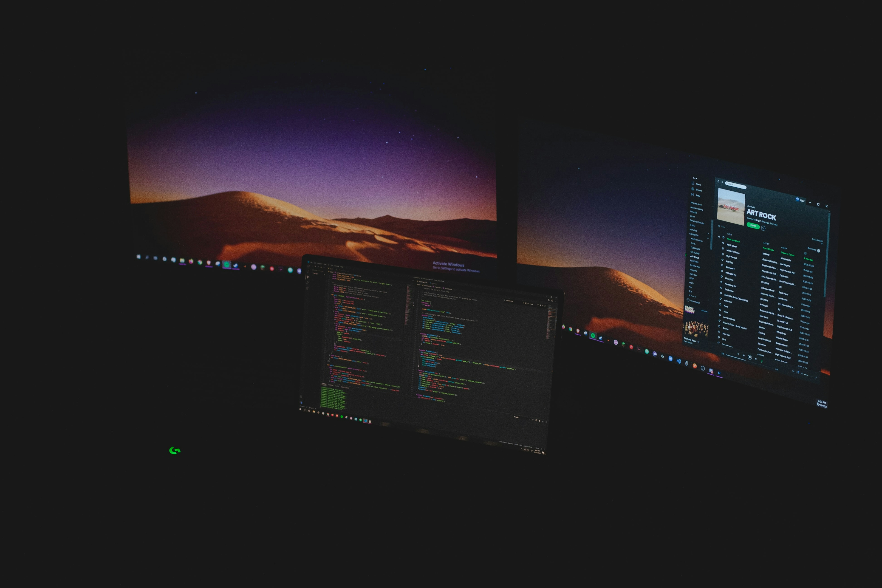
Task: Toggle the Download switch on ART ROCK playlist
Action: (x=819, y=251)
